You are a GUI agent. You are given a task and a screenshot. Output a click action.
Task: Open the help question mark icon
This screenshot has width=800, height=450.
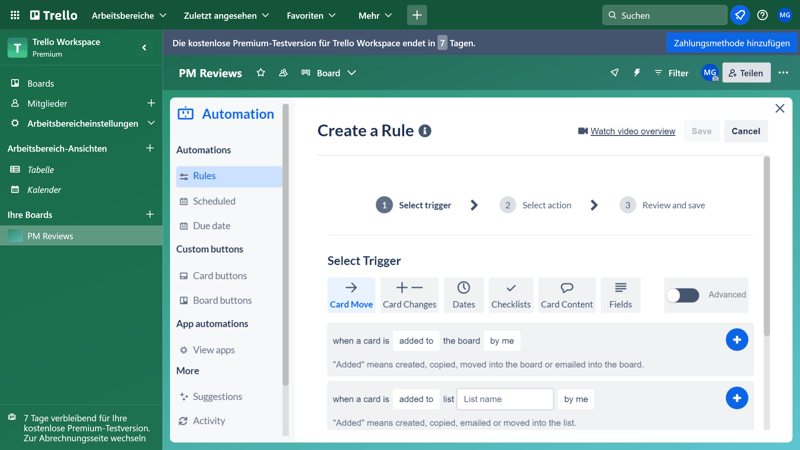[x=762, y=15]
